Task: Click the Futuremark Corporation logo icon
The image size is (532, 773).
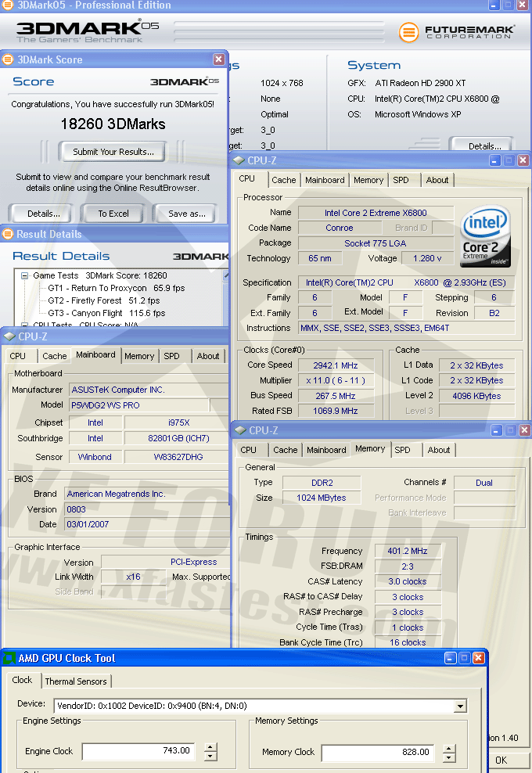Action: coord(408,33)
